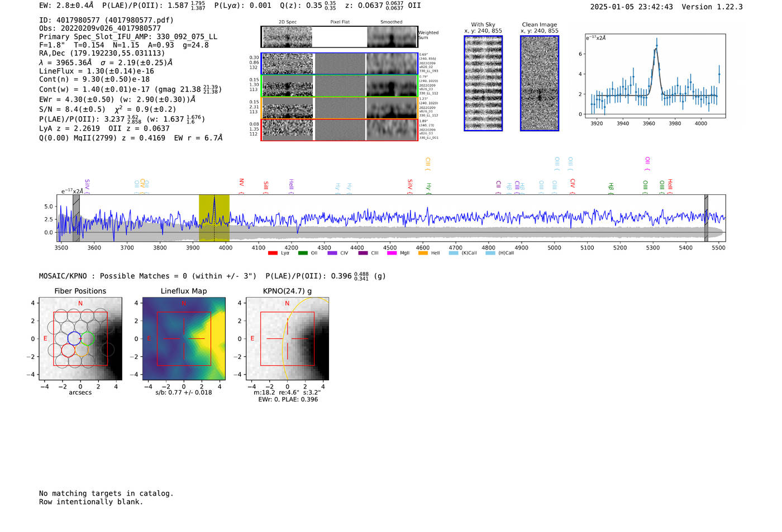Click the 2025-01-05 23:42:43 timestamp

click(x=631, y=7)
